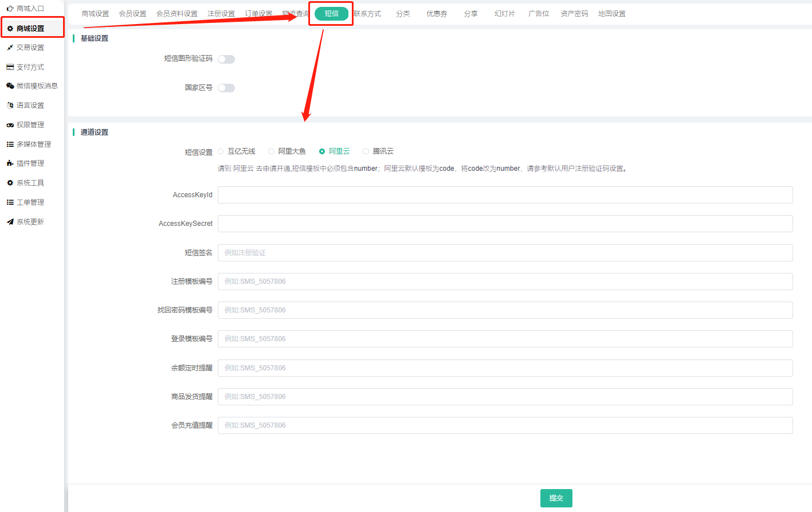
Task: Select the 阿里云 radio button
Action: click(322, 151)
